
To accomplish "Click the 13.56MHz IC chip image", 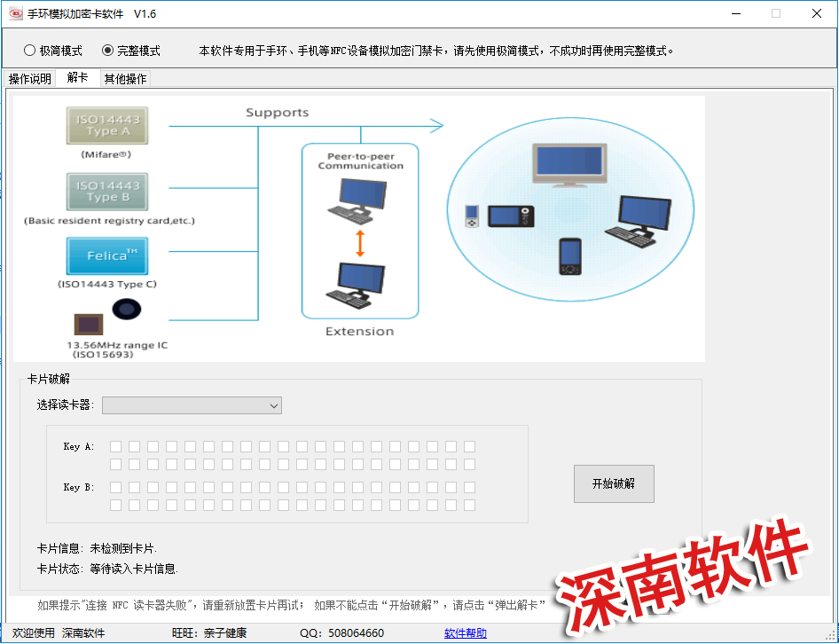I will click(89, 325).
